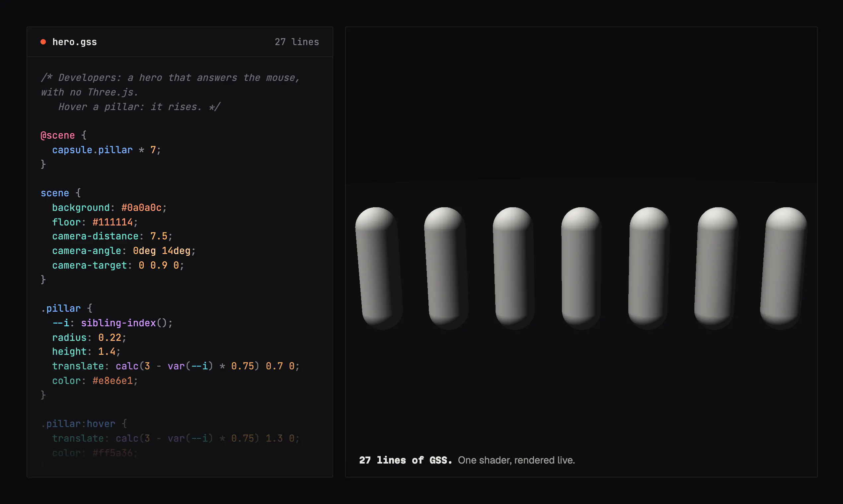Click the 'camera-target' property name
Viewport: 843px width, 504px height.
(89, 265)
